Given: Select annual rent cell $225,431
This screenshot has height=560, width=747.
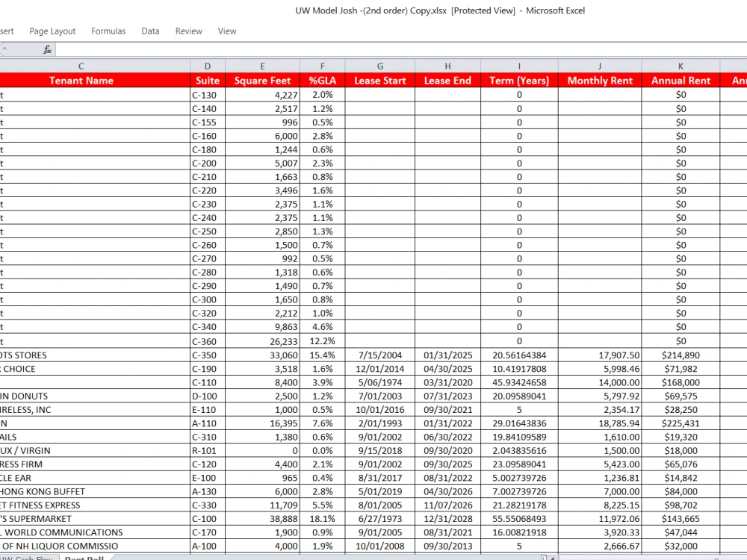Looking at the screenshot, I should (681, 423).
